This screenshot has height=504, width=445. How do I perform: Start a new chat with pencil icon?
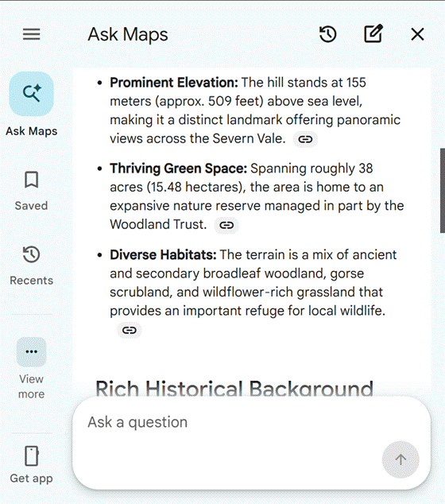[x=373, y=33]
